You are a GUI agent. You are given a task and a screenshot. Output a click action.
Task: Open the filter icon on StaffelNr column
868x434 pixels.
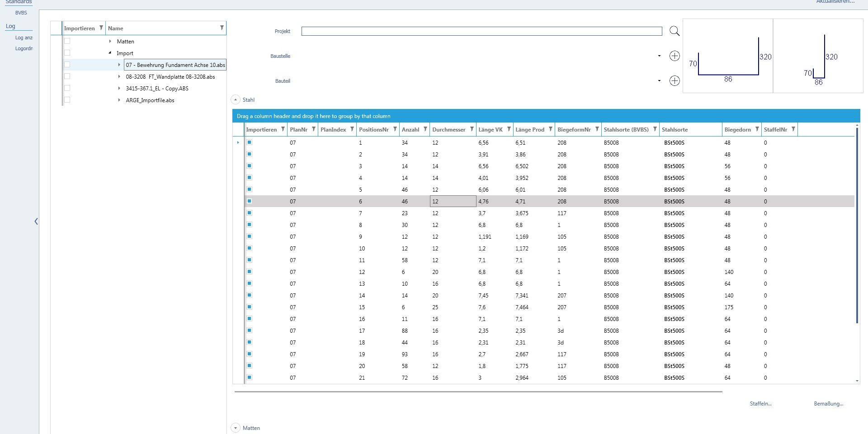coord(793,129)
